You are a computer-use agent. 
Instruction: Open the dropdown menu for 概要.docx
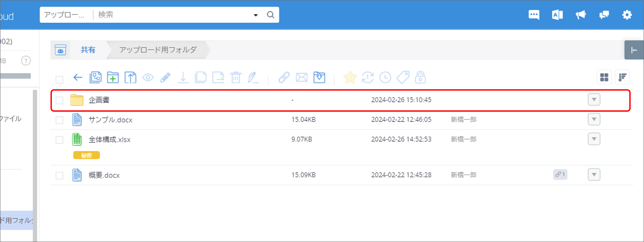pos(594,174)
